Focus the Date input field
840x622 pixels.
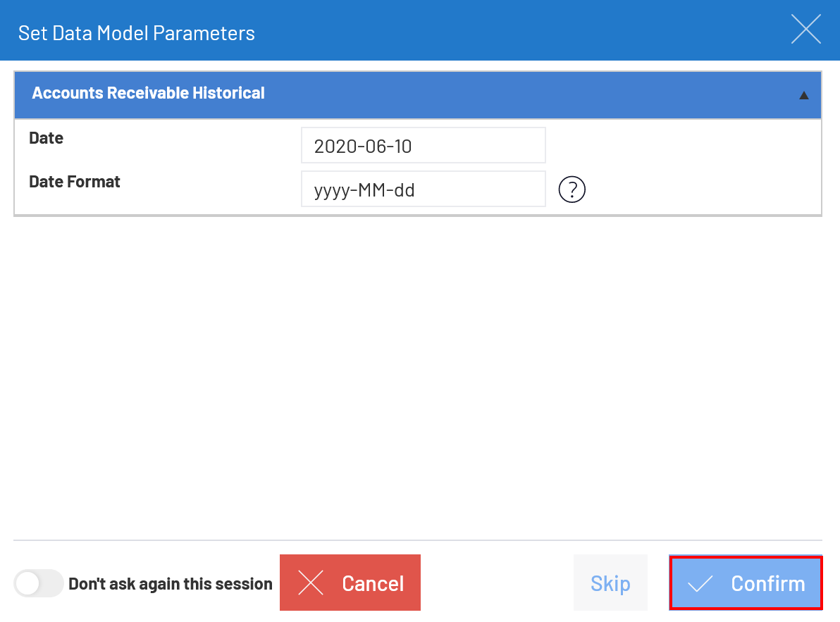(423, 146)
